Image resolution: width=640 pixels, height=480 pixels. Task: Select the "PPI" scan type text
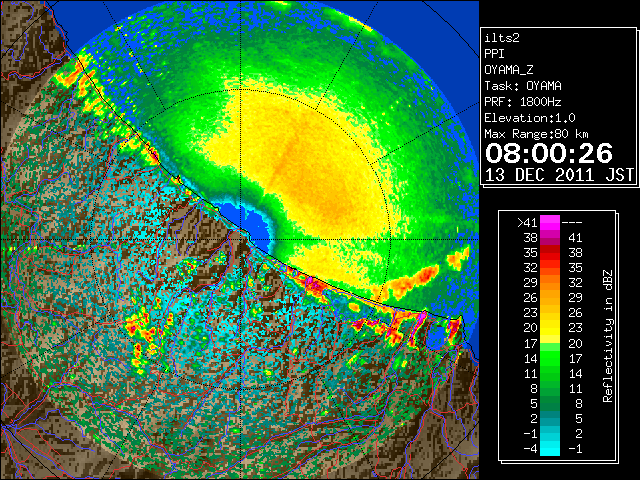[494, 54]
